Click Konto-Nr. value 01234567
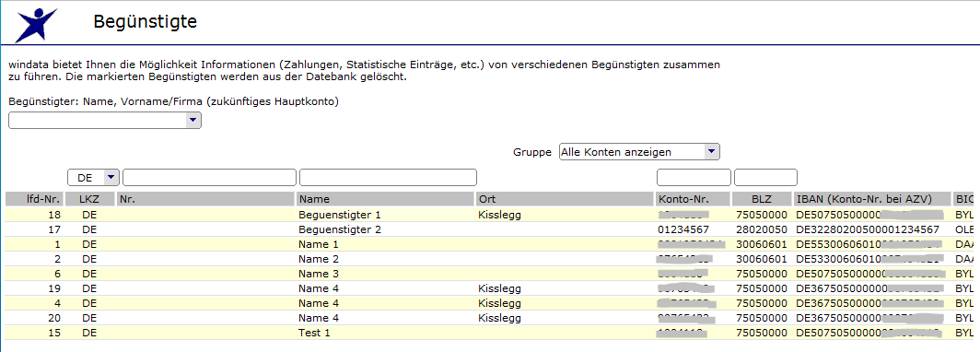Screen dimensions: 980x352 pyautogui.click(x=683, y=229)
